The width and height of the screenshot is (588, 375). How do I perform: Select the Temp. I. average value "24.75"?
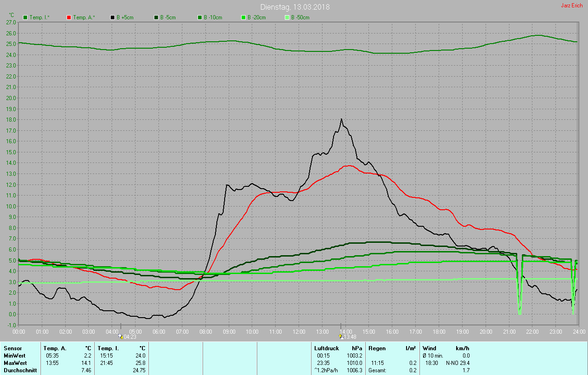point(139,370)
